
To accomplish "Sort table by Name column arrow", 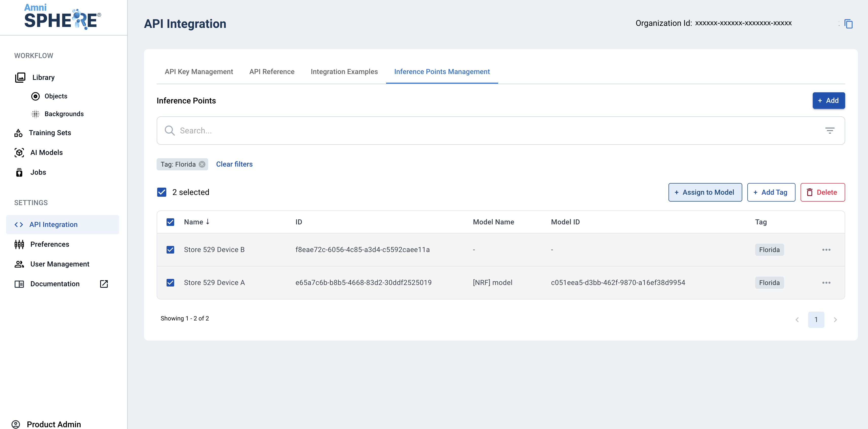I will [x=208, y=222].
